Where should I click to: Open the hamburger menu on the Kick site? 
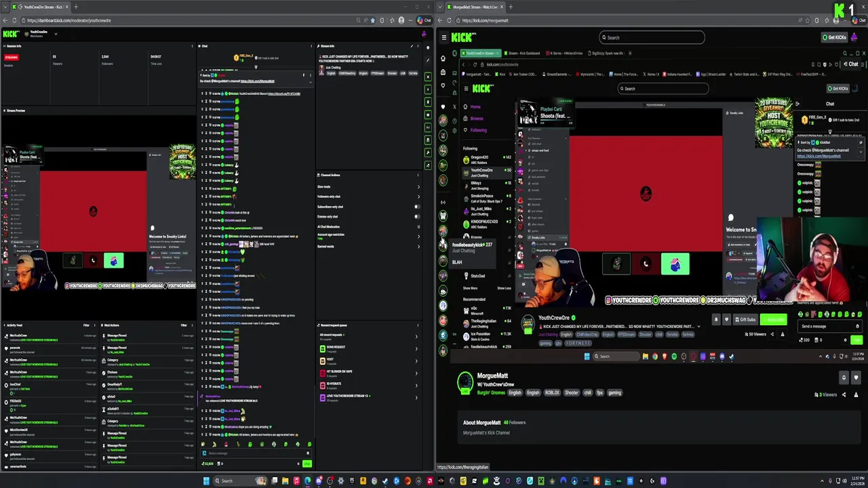pos(443,37)
